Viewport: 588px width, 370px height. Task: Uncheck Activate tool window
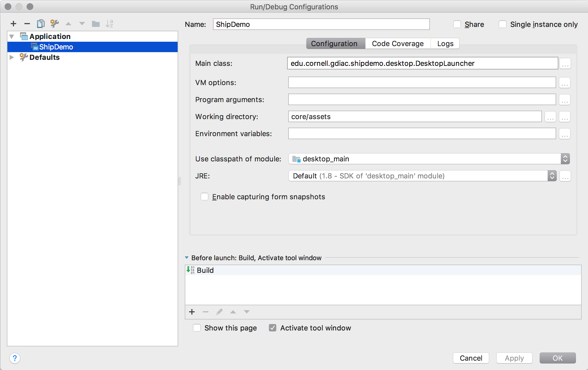pyautogui.click(x=273, y=328)
